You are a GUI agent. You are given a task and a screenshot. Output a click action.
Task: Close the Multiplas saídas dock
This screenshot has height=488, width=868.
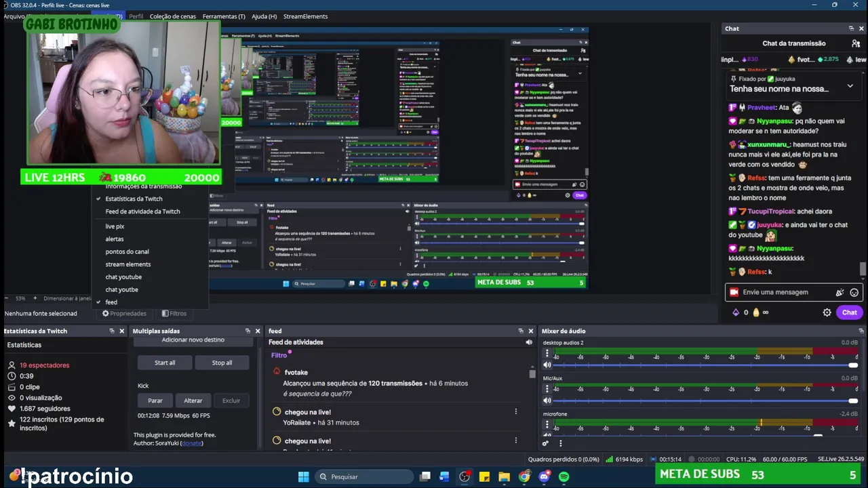click(x=258, y=331)
